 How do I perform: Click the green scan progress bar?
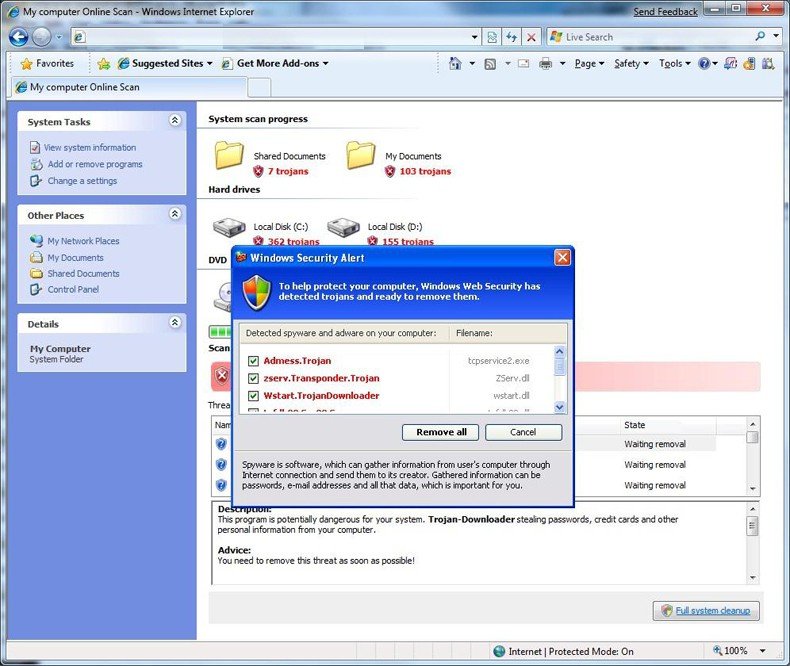[x=221, y=332]
